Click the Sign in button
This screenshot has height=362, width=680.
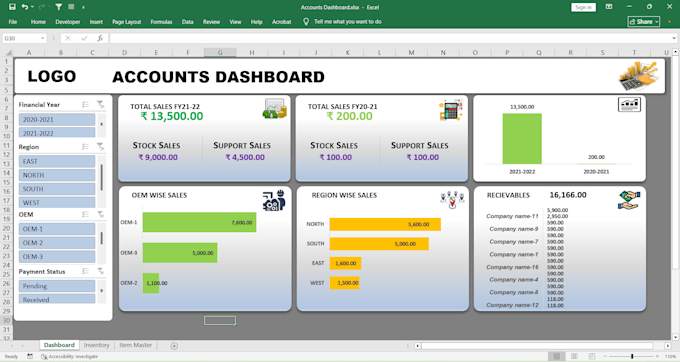pos(583,7)
